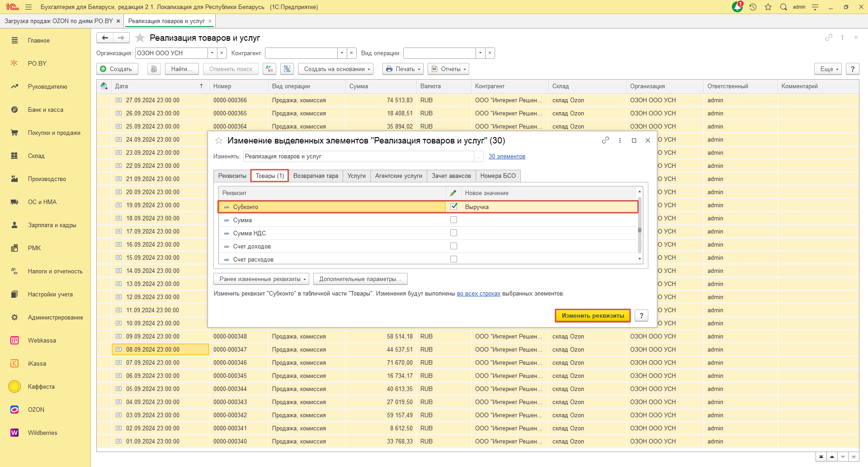Jump to list end arrow button
Screen dimensions: 868x467
(x=854, y=457)
